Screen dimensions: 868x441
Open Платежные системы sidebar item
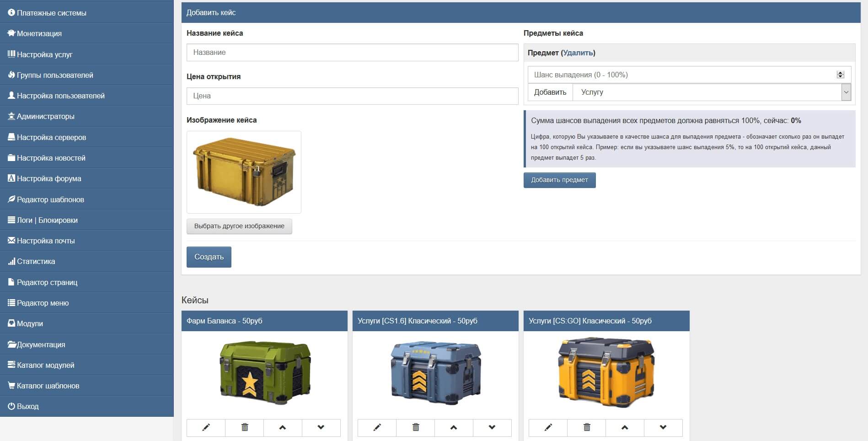pyautogui.click(x=51, y=13)
